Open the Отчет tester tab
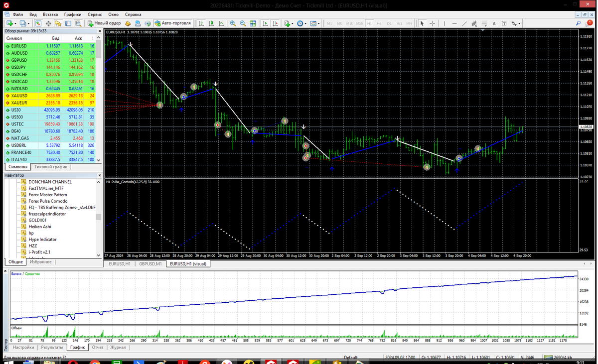This screenshot has width=598, height=364. pos(98,348)
